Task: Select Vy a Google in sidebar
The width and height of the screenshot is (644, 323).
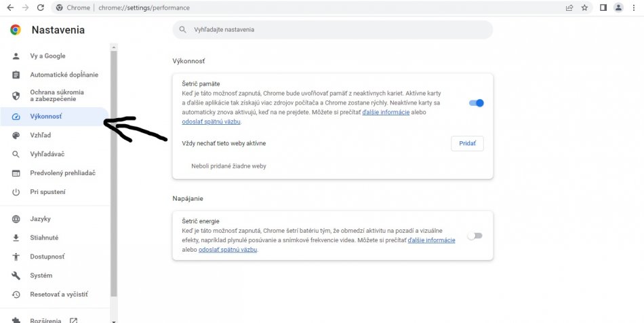Action: (x=47, y=56)
